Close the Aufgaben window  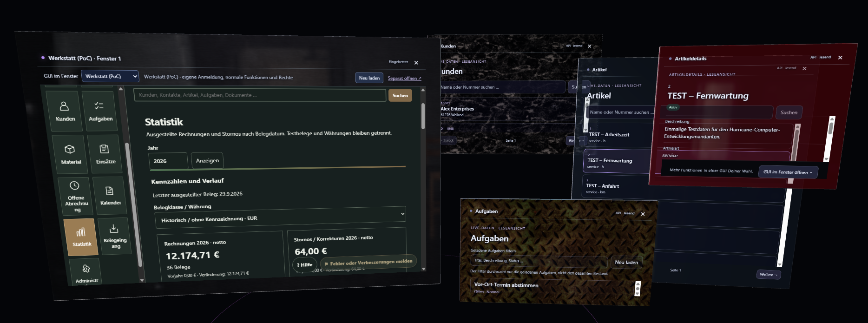[643, 214]
